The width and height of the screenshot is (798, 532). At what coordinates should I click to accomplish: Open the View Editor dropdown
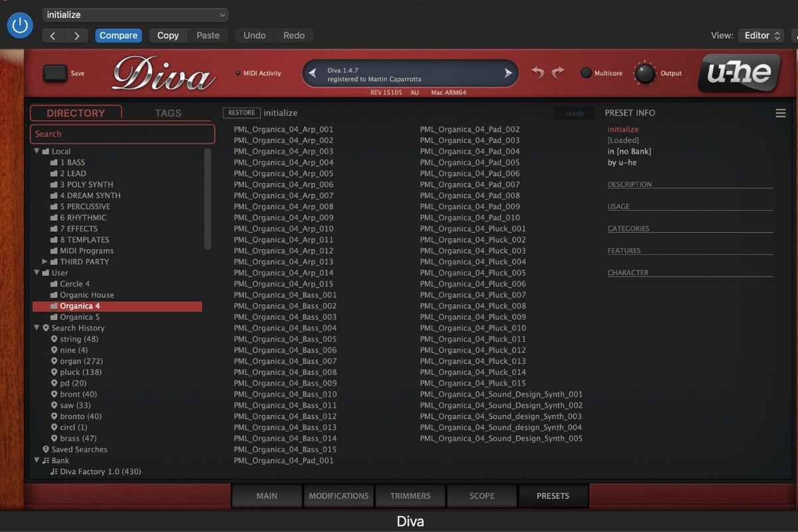(762, 36)
